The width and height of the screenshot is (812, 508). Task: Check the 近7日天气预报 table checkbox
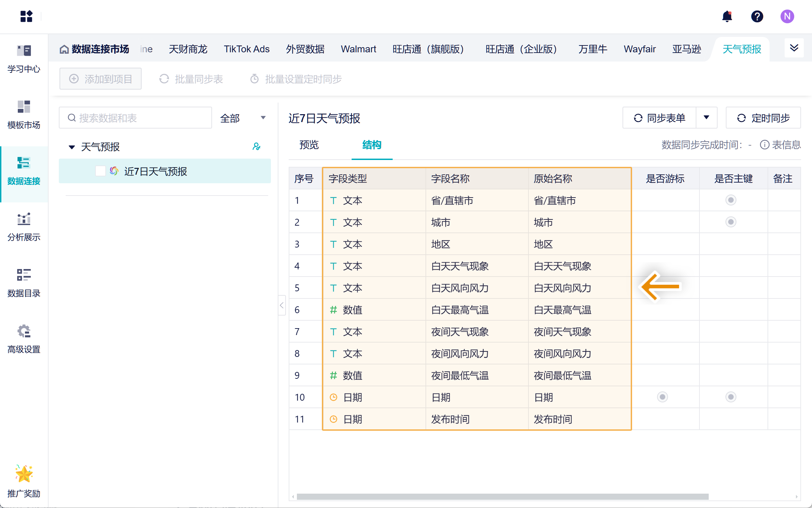click(100, 171)
